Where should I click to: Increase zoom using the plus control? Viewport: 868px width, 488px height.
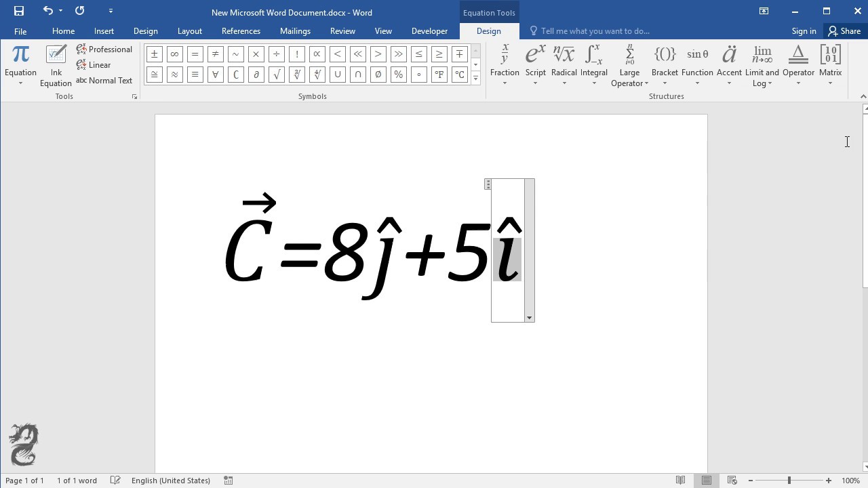(827, 480)
